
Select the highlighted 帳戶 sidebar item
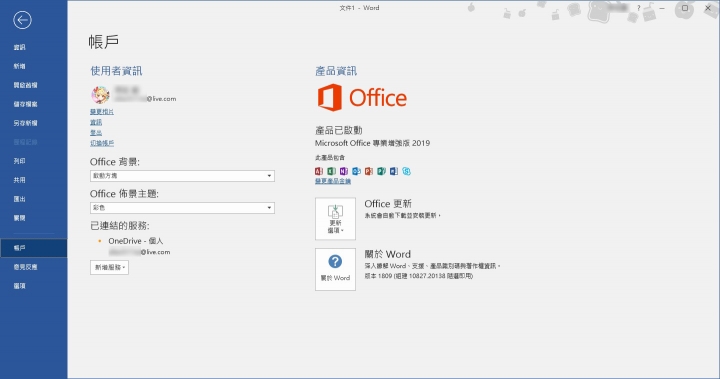click(34, 248)
